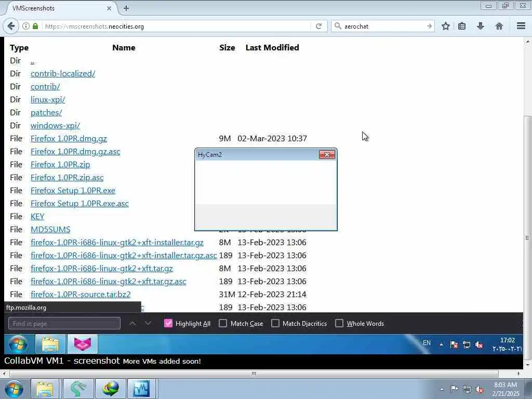Open host taskbar file explorer
The width and height of the screenshot is (532, 399).
point(45,389)
